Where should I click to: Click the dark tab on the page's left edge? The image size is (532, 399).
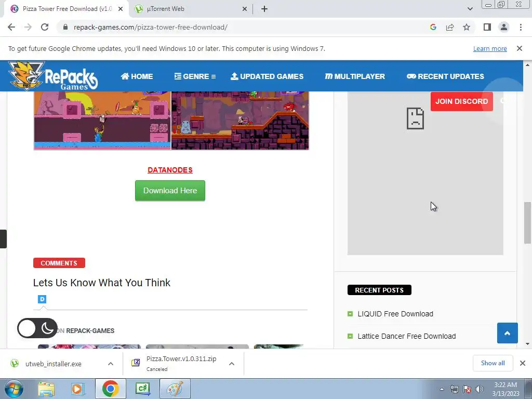coord(3,239)
